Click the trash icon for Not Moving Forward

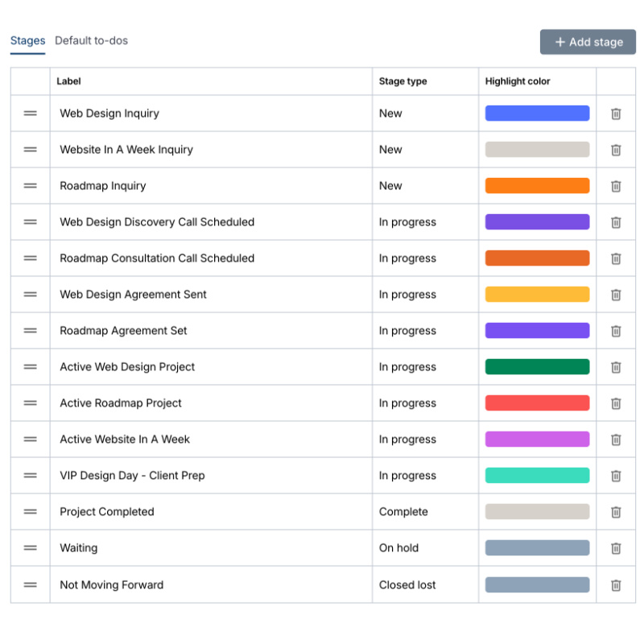point(616,584)
